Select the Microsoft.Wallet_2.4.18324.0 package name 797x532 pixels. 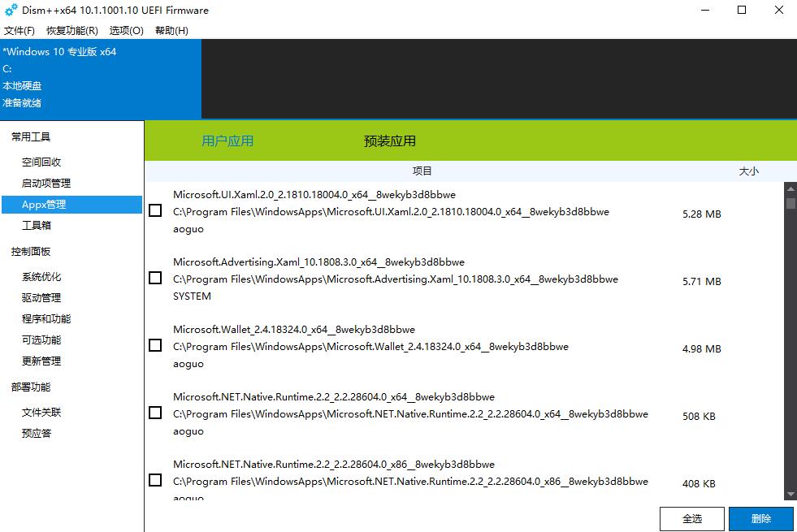click(294, 329)
